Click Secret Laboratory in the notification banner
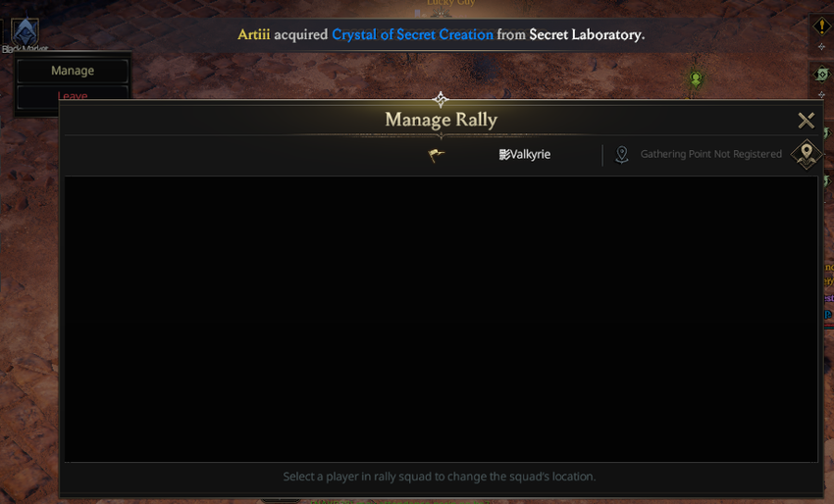 (587, 34)
